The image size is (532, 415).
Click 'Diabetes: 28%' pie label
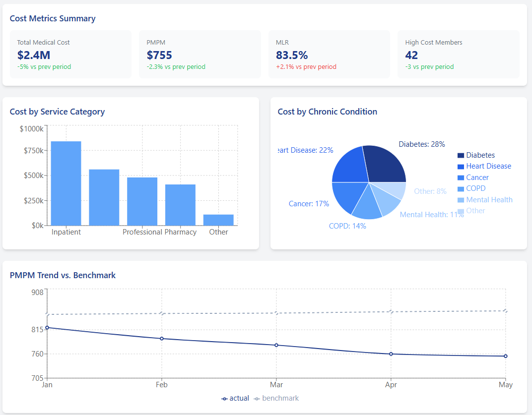[422, 144]
